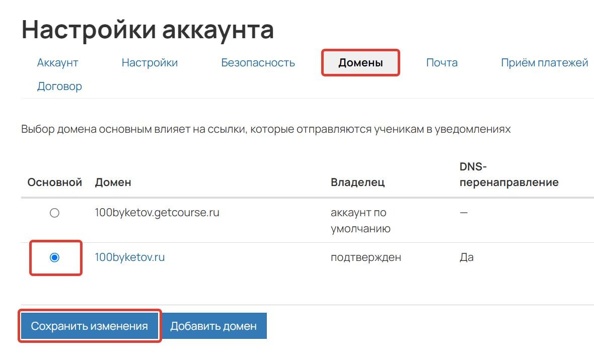Screen dimensions: 594x364
Task: Click the 'аккаунт по умолчанию' owner cell
Action: click(360, 221)
